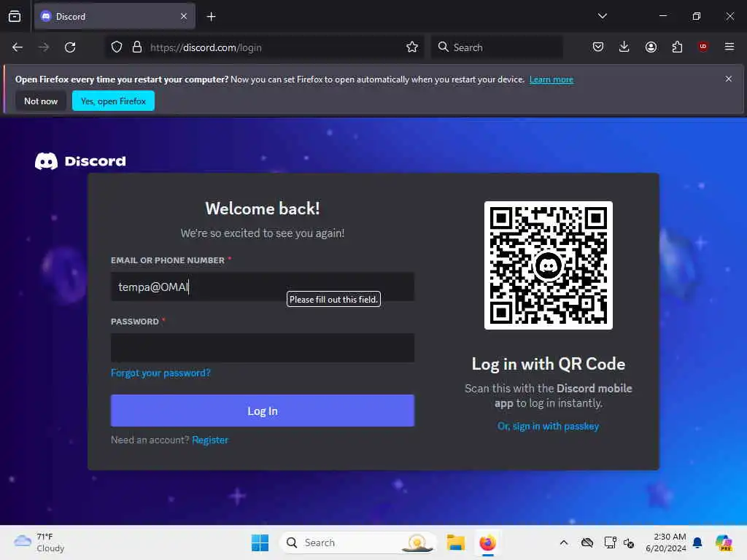Launch Copilot preview from the taskbar
The width and height of the screenshot is (747, 560).
(724, 542)
